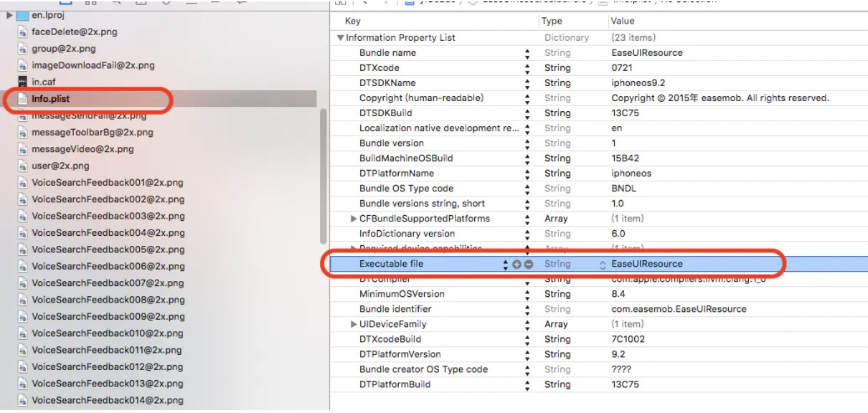This screenshot has height=413, width=868.
Task: Click the faceDelete@2x.png file icon
Action: 22,32
